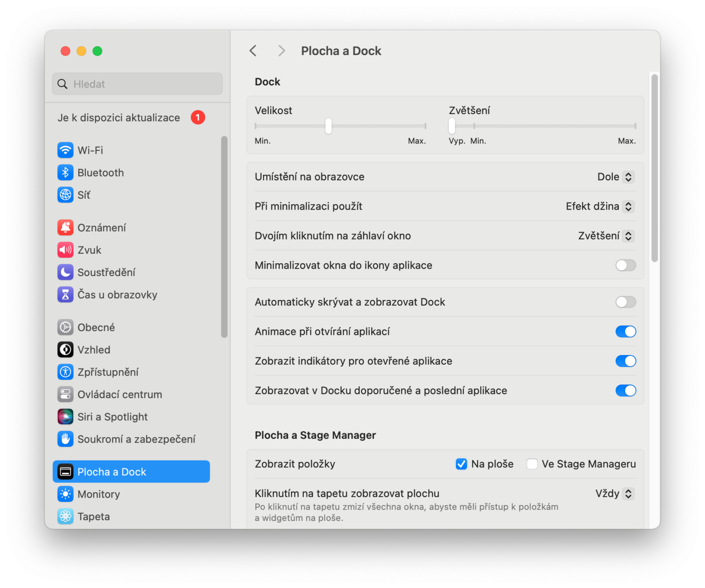The image size is (705, 588).
Task: Click the Oznámení bell icon
Action: click(x=65, y=227)
